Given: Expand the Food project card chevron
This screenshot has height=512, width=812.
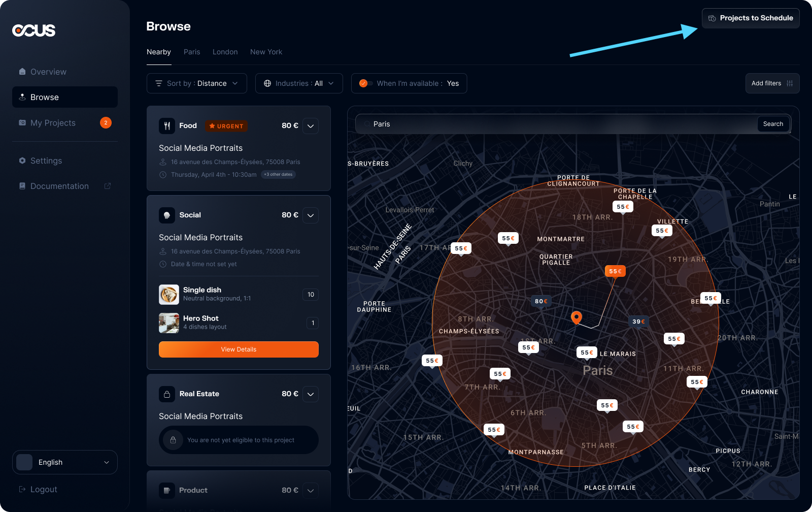Looking at the screenshot, I should (311, 126).
